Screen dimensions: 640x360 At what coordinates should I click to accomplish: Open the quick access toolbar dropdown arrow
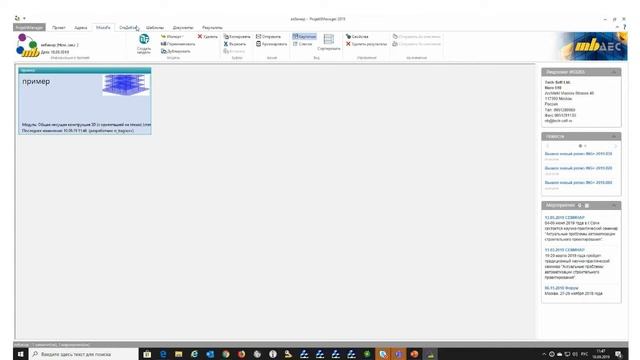(x=24, y=18)
